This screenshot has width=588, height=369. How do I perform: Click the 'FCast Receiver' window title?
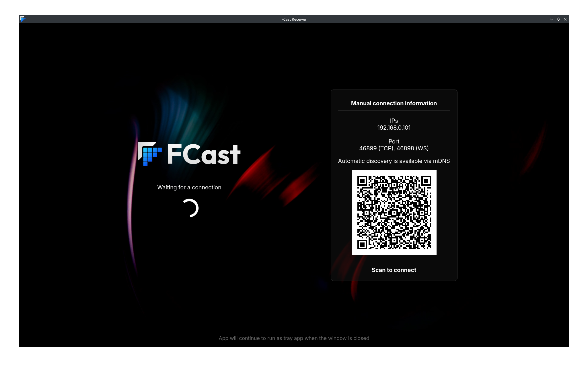pyautogui.click(x=294, y=19)
